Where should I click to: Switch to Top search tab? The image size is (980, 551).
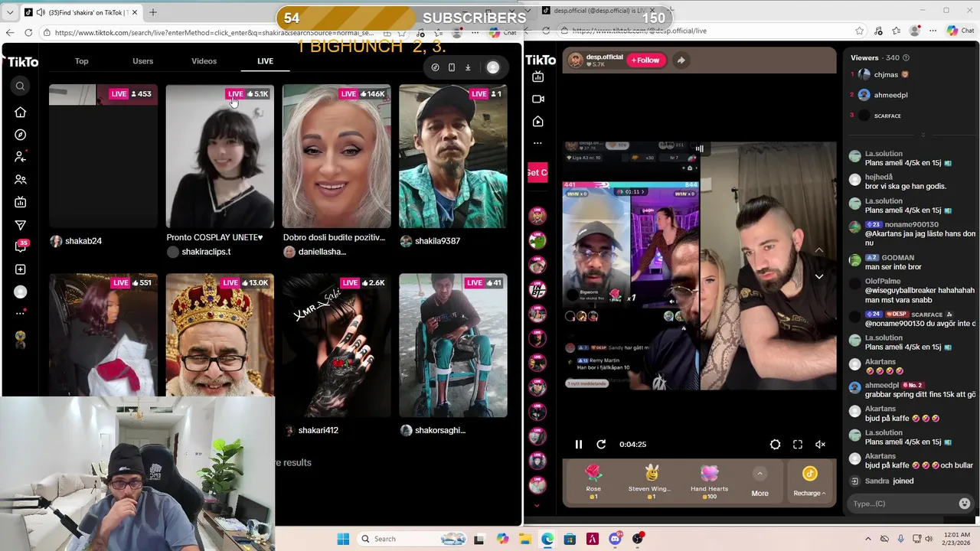[81, 61]
